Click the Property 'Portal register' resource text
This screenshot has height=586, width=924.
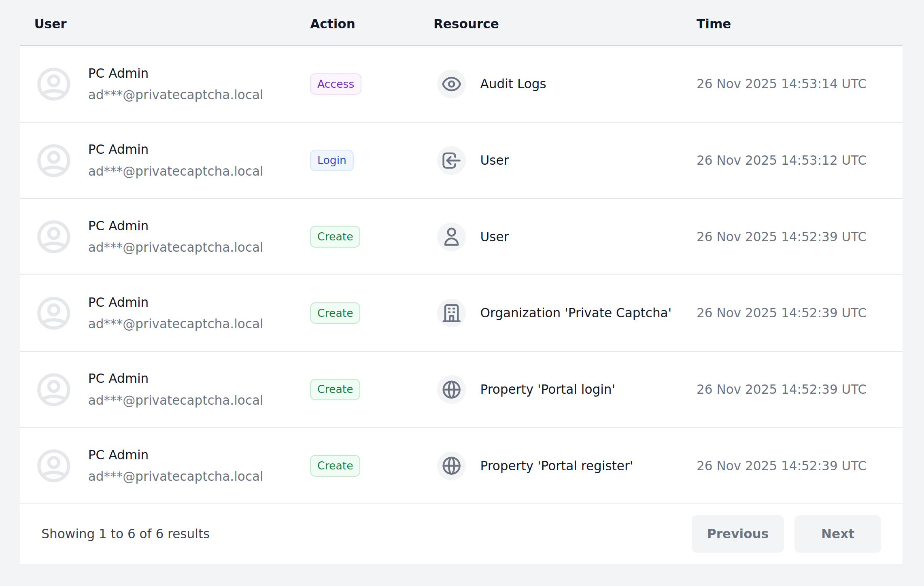coord(556,466)
